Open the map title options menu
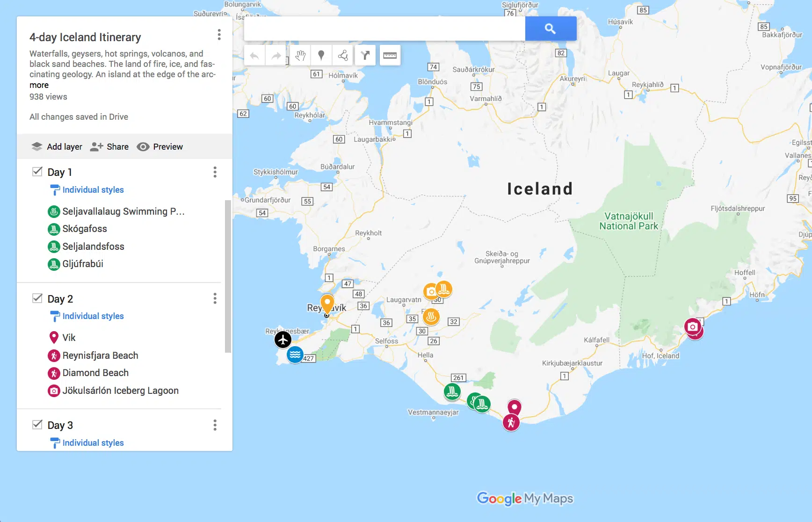812x522 pixels. click(x=219, y=35)
